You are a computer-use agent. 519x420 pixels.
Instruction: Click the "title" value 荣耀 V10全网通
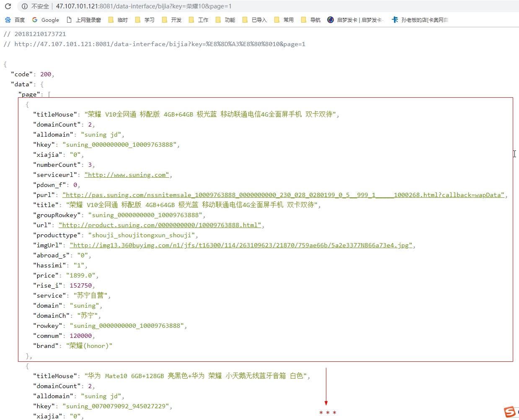[192, 205]
